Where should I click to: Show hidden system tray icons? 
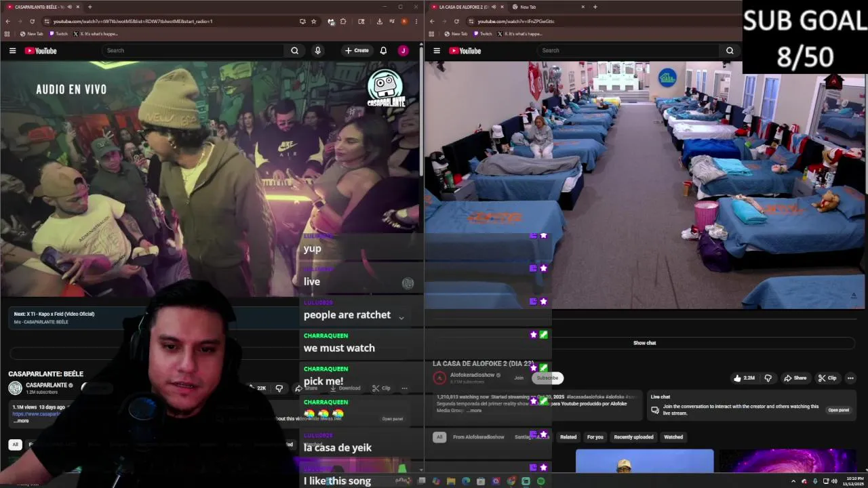[793, 481]
